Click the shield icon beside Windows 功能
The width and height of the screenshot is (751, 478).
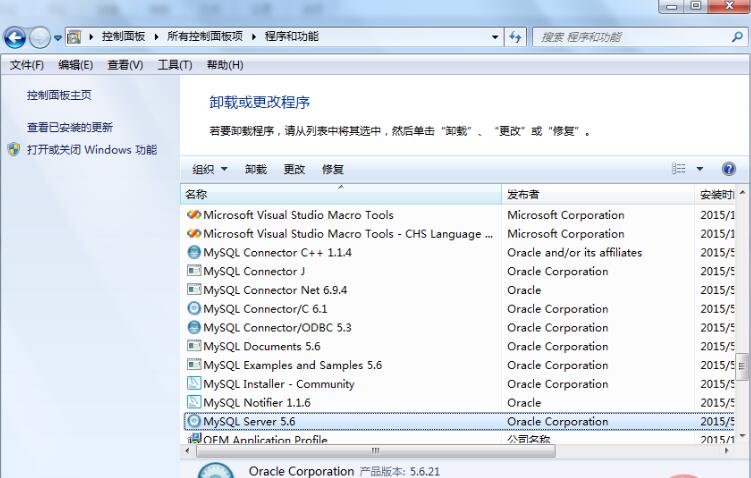14,149
